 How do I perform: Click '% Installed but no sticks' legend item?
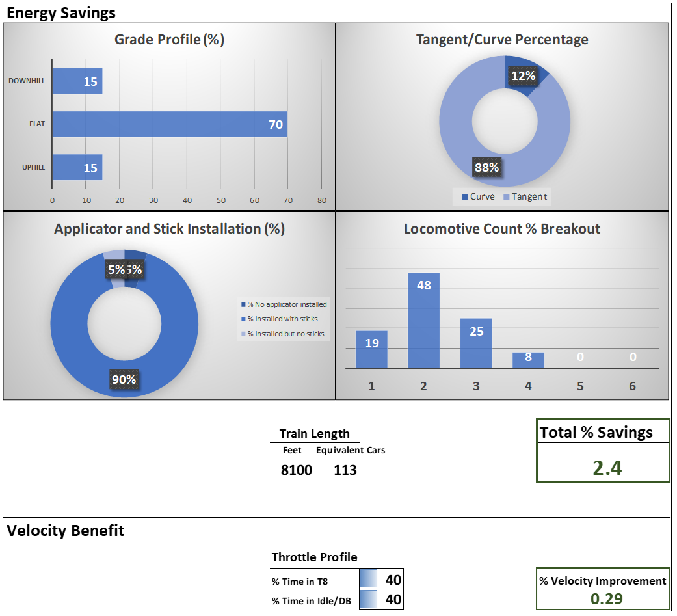pyautogui.click(x=285, y=334)
